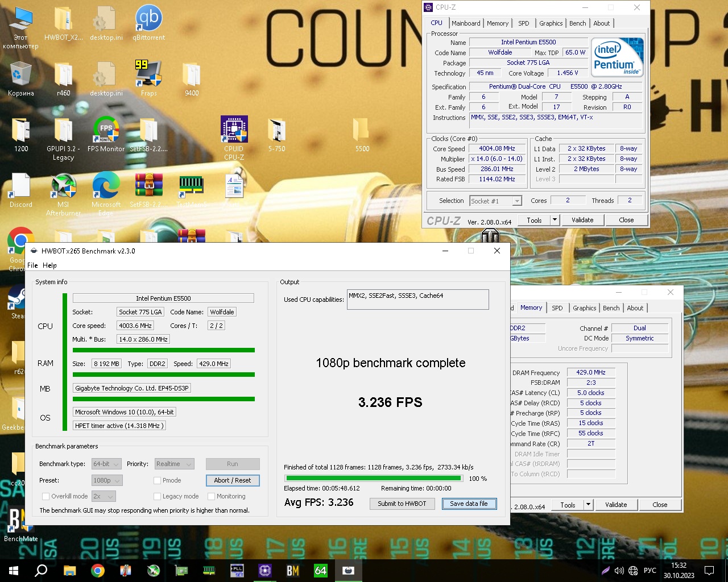Launch FPS Monitor from the desktop
The height and width of the screenshot is (582, 728).
(x=106, y=135)
